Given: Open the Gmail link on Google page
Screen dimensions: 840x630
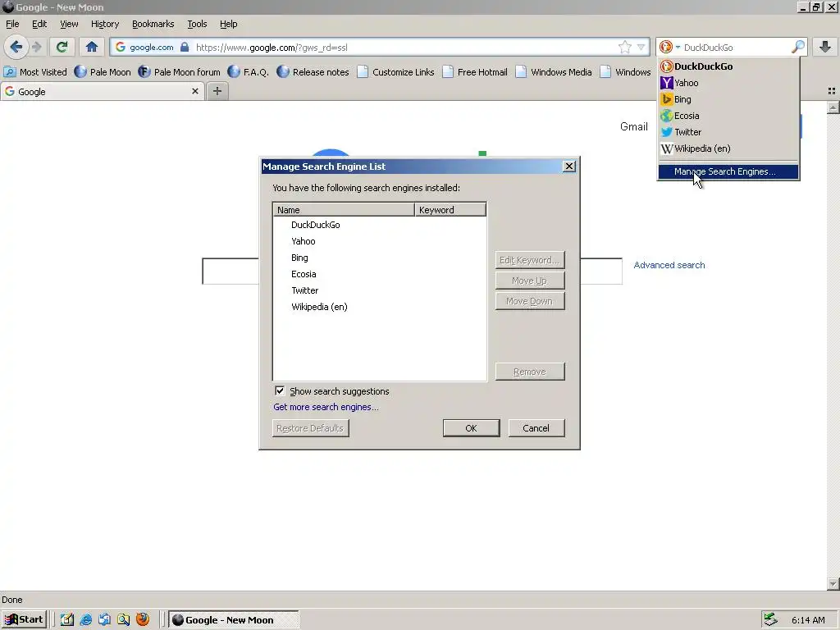Looking at the screenshot, I should point(634,126).
